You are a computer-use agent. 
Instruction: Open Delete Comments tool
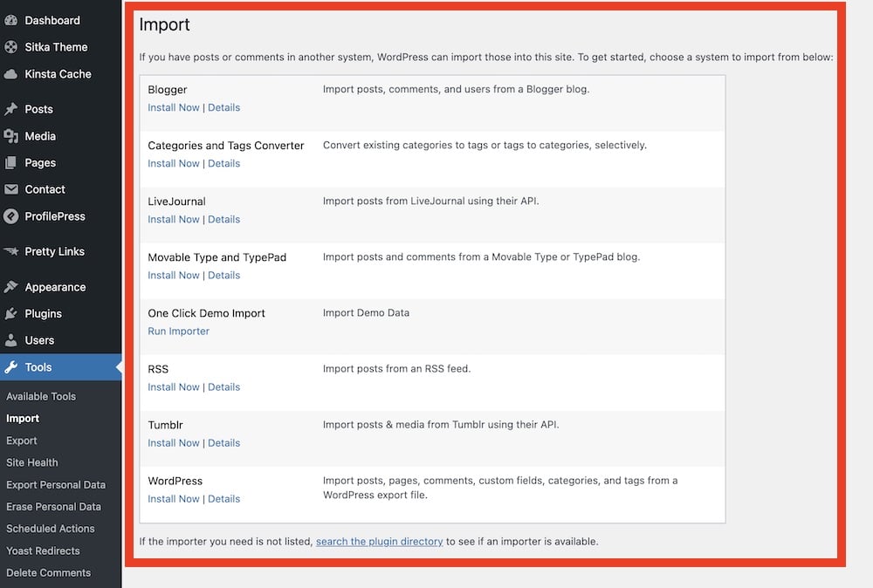[48, 573]
